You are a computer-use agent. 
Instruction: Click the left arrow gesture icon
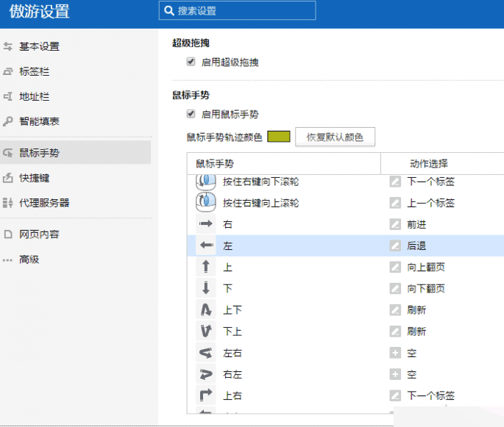click(x=206, y=245)
